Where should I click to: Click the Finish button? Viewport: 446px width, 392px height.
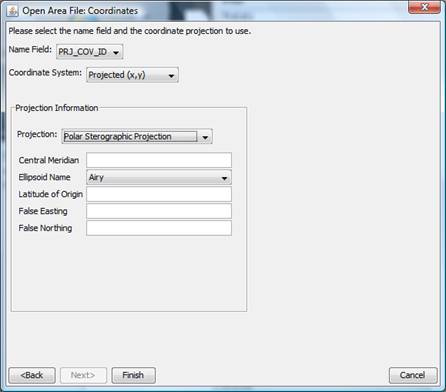(x=133, y=375)
